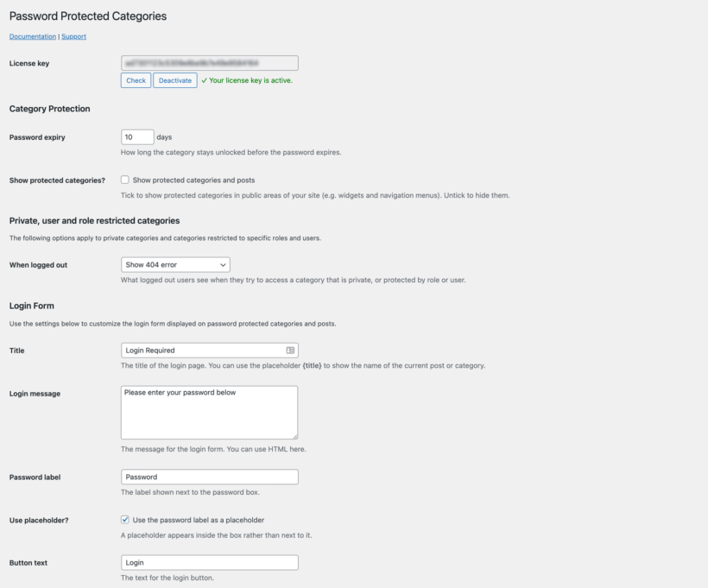The width and height of the screenshot is (708, 588).
Task: Click the Password expiry days field
Action: (136, 136)
